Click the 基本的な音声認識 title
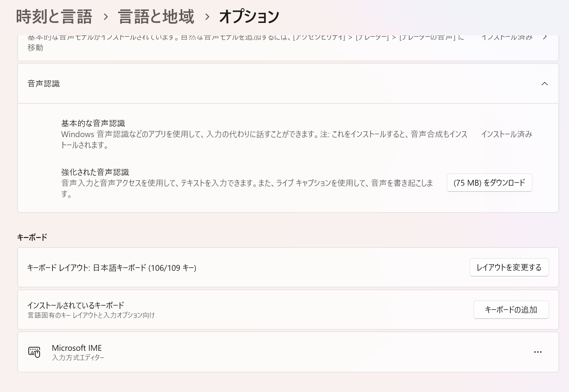 [93, 123]
